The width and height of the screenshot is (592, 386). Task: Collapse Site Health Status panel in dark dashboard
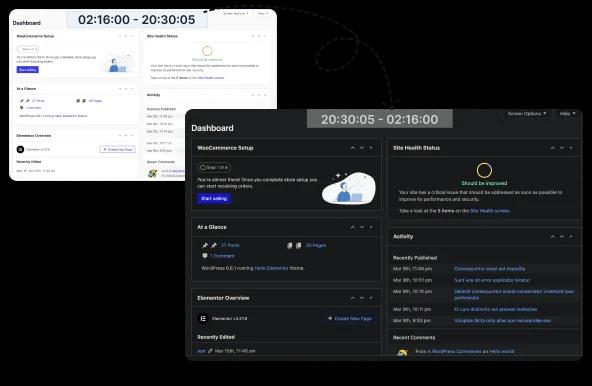[x=571, y=148]
